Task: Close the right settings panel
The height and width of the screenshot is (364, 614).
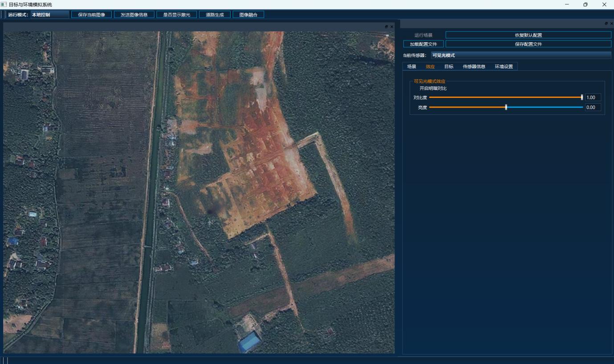Action: click(x=611, y=23)
